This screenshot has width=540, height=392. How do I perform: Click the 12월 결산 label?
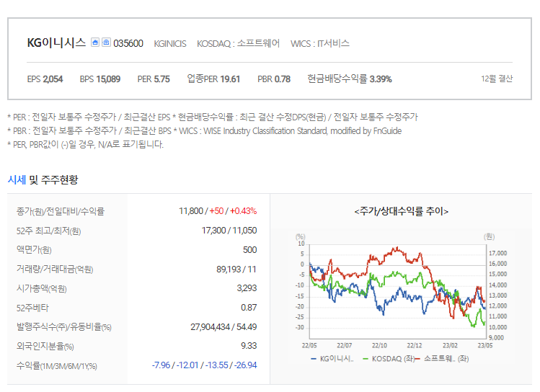497,79
